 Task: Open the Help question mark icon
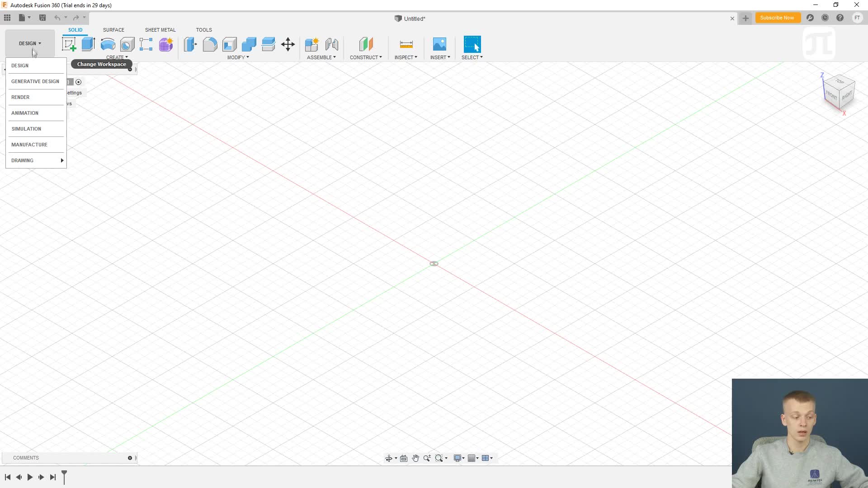point(840,18)
